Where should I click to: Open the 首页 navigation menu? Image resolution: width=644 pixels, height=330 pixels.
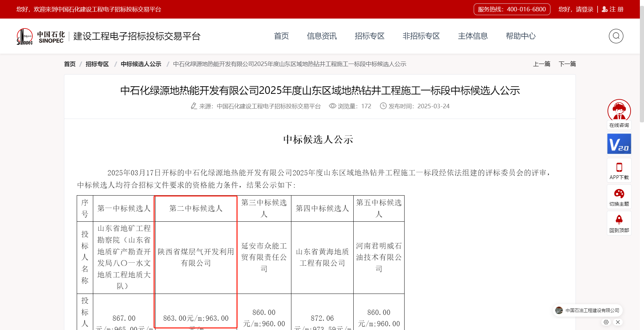(x=281, y=36)
